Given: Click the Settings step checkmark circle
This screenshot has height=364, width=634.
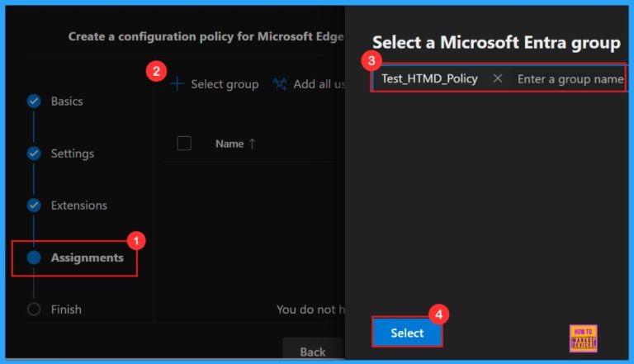Looking at the screenshot, I should [x=34, y=154].
